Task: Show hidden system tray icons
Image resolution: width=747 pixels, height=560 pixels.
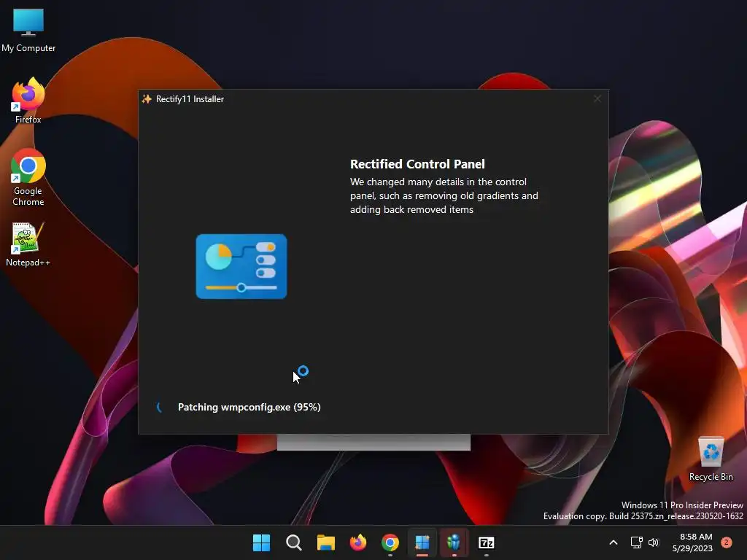Action: point(614,542)
